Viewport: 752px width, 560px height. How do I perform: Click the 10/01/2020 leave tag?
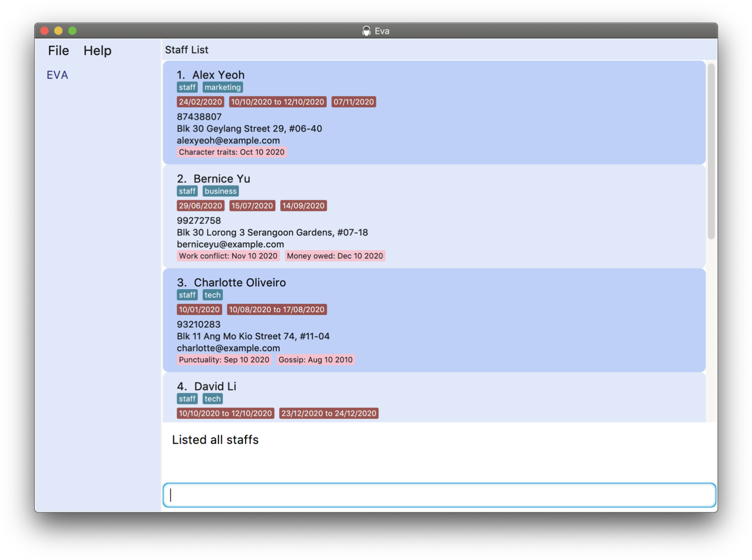pos(199,309)
